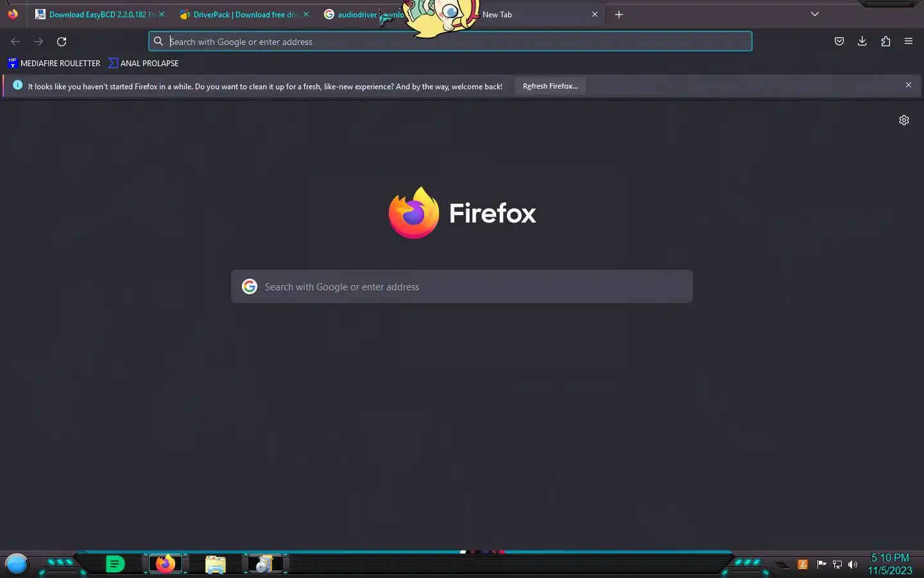
Task: Open the Firefox hamburger application menu
Action: (909, 42)
